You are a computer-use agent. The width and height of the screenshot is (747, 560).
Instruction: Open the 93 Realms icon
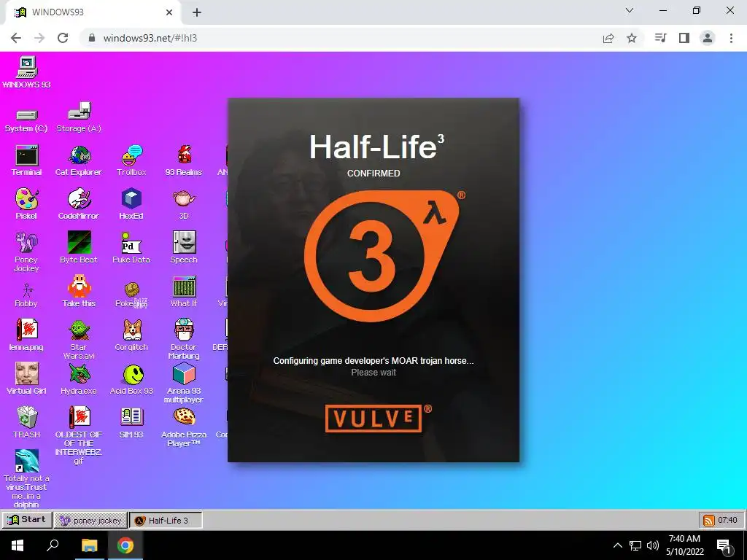tap(184, 160)
